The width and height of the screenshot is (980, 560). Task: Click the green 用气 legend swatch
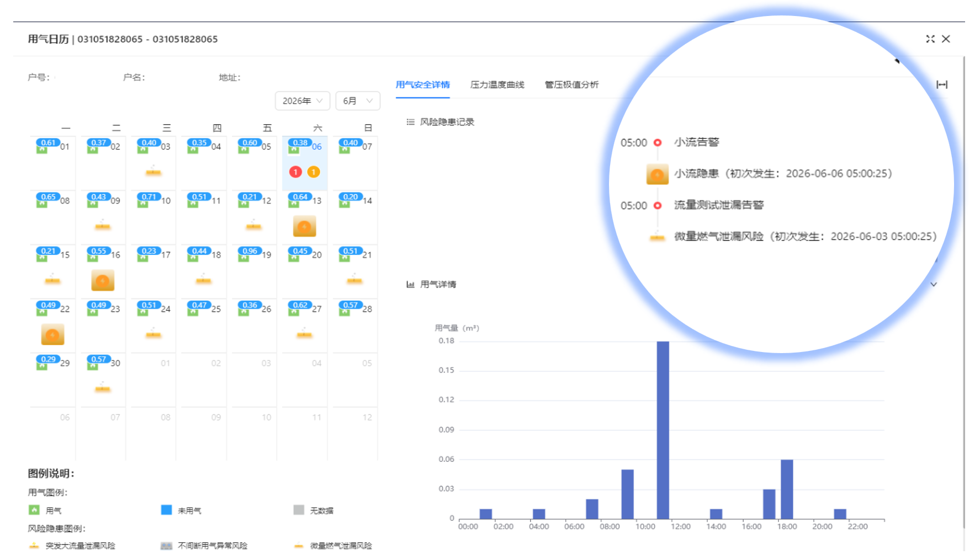[x=34, y=510]
